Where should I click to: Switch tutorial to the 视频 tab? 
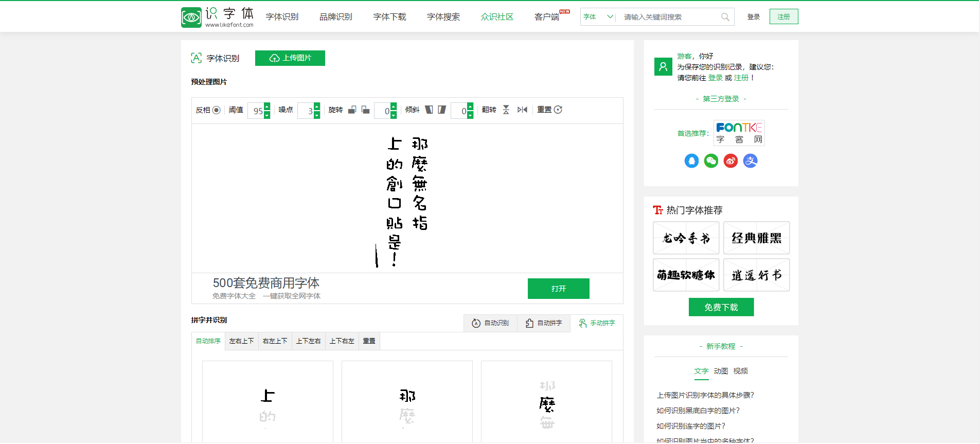click(740, 371)
